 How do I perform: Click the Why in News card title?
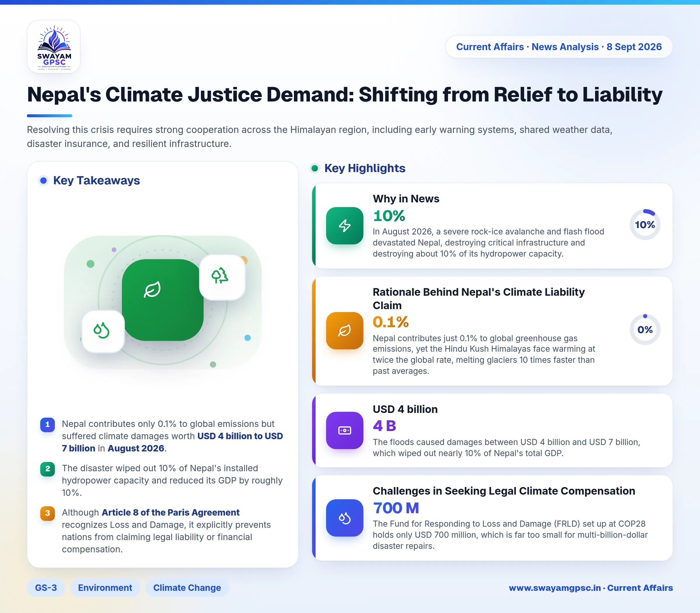click(406, 199)
